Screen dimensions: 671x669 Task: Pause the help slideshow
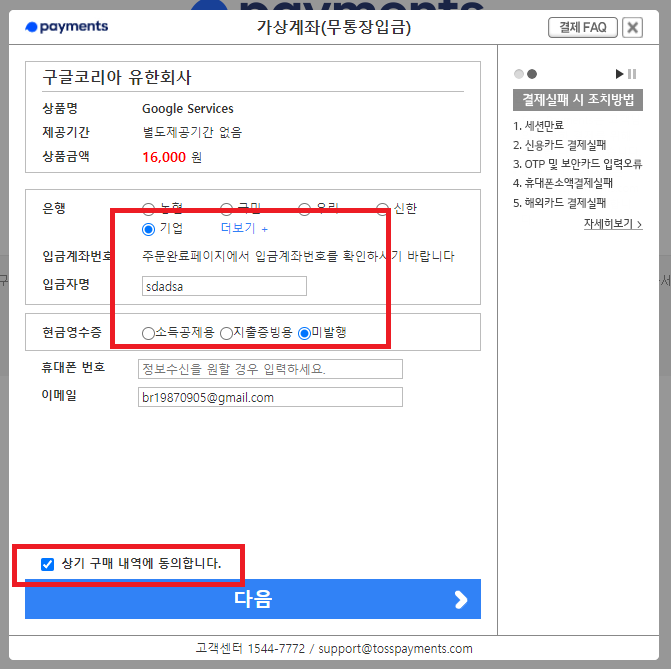632,74
